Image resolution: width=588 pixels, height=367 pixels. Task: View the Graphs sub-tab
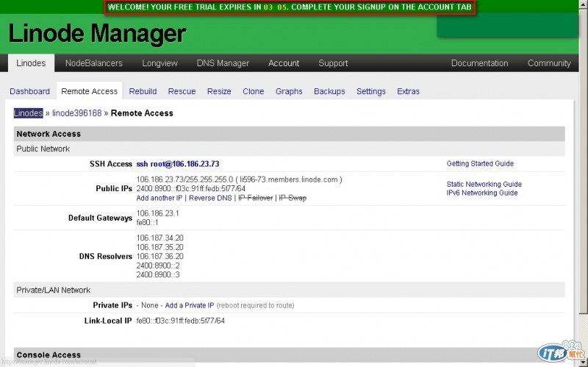point(289,91)
